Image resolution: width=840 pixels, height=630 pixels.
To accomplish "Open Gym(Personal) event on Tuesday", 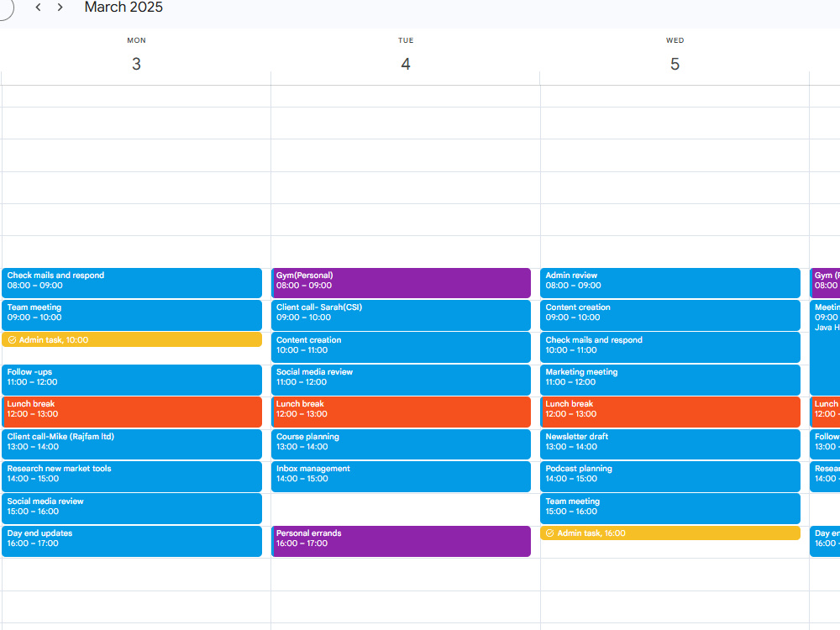I will pos(402,283).
